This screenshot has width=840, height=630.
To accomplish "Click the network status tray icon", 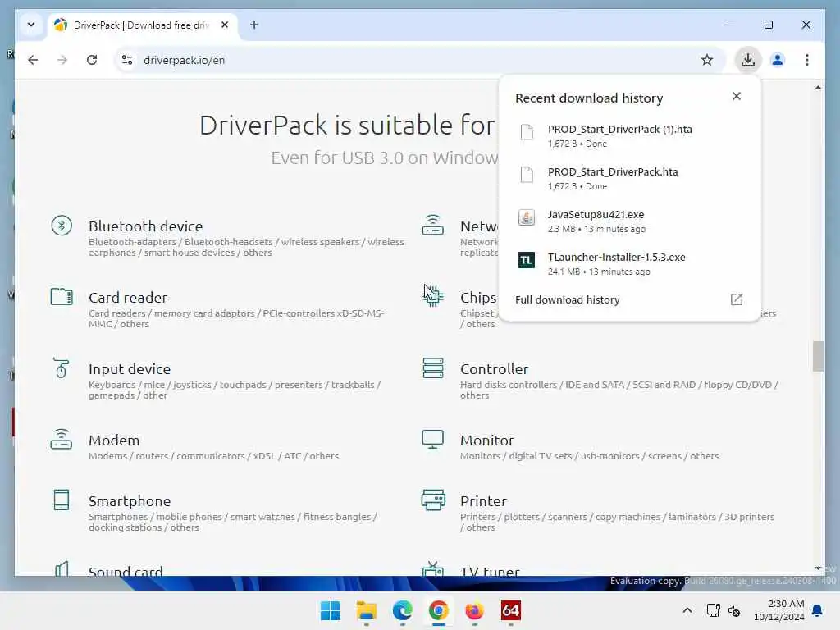I will (713, 610).
